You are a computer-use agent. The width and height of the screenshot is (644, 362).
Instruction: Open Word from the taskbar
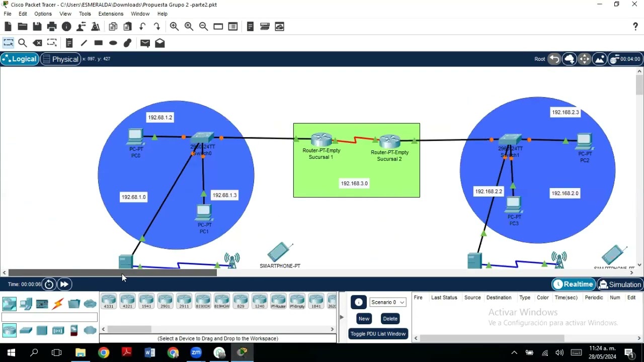[150, 352]
